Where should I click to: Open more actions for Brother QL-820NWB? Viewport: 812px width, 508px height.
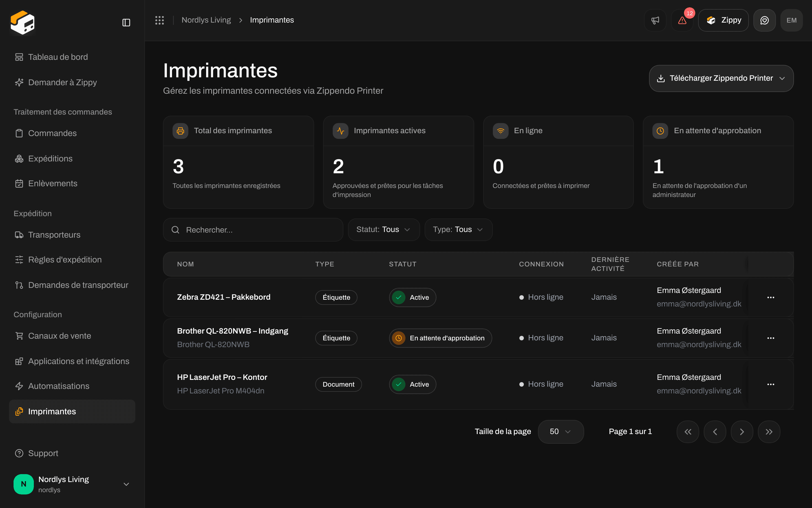(771, 338)
